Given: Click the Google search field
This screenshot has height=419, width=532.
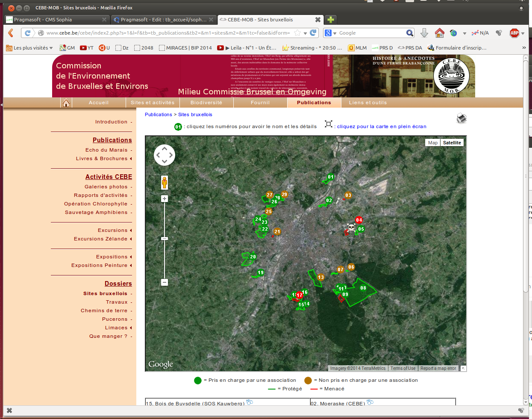Looking at the screenshot, I should coord(372,33).
